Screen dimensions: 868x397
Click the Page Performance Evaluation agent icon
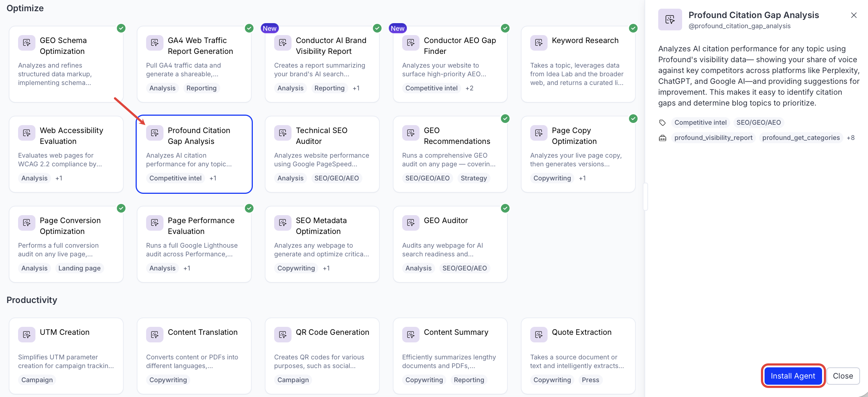click(155, 223)
